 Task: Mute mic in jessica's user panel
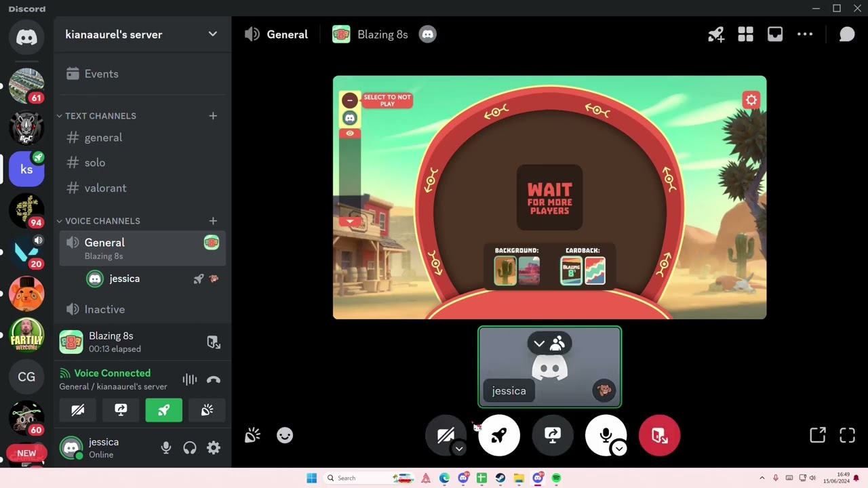[x=165, y=448]
